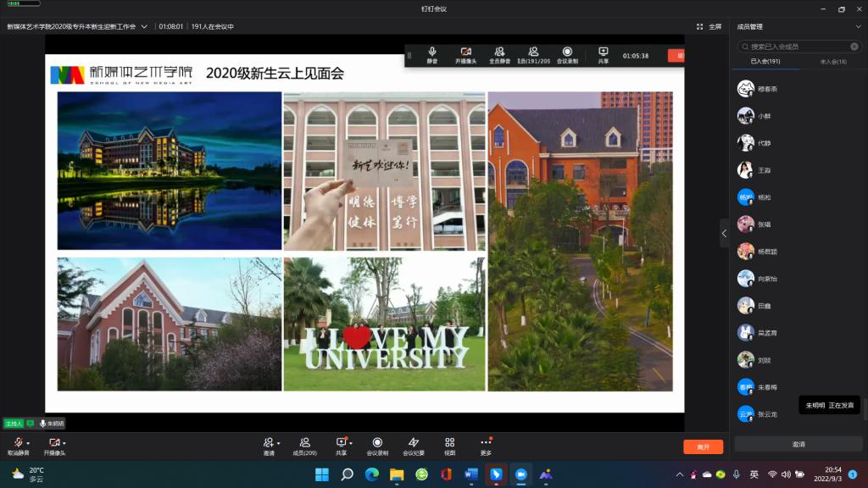Viewport: 868px width, 488px height.
Task: Open the View layout (视图) icon
Action: [x=450, y=446]
